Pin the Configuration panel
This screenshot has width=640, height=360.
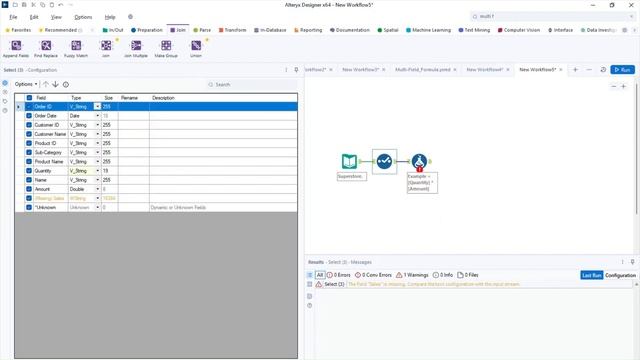tap(296, 70)
